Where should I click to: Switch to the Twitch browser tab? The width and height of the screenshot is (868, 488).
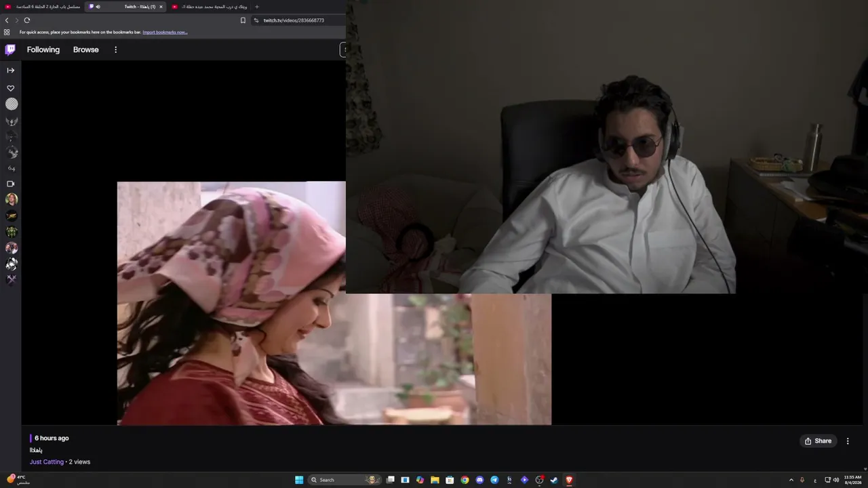(126, 7)
